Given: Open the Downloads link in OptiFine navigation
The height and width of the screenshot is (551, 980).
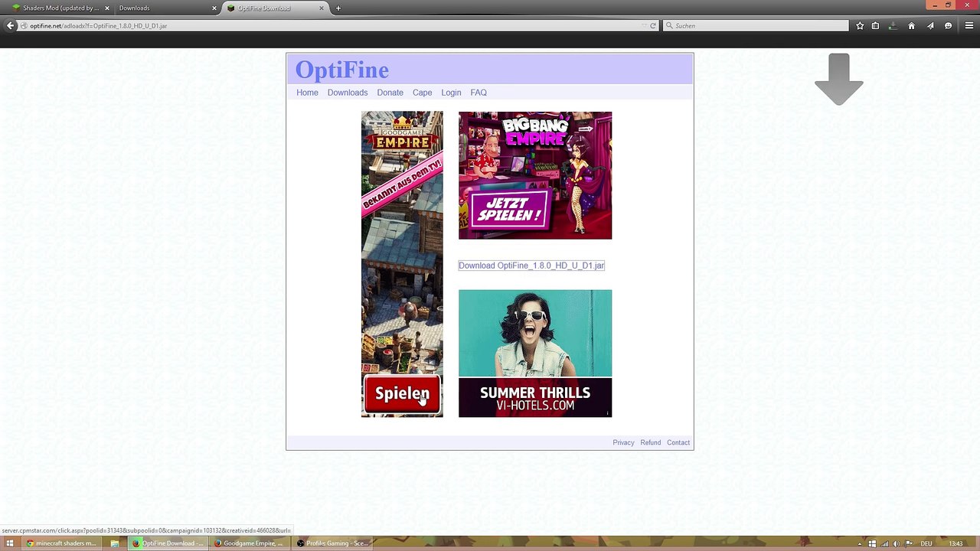Looking at the screenshot, I should [x=348, y=93].
